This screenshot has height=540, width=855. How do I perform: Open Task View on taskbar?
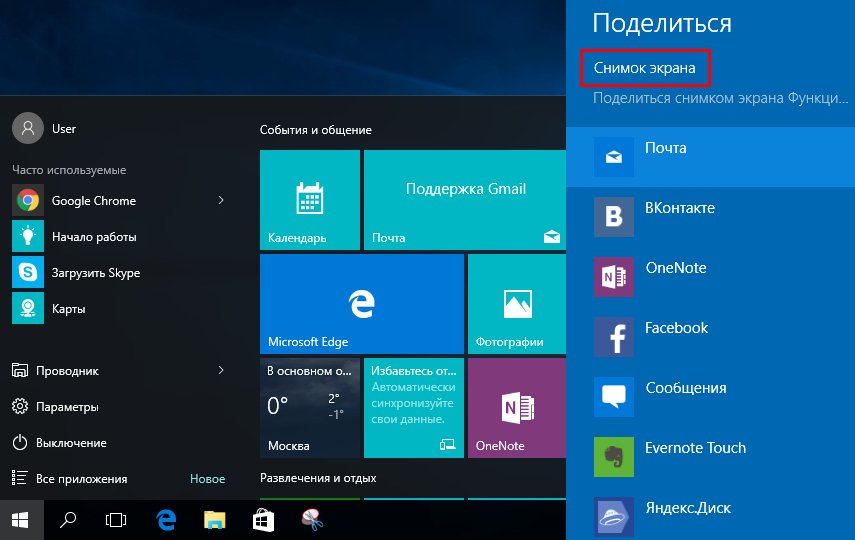point(116,520)
